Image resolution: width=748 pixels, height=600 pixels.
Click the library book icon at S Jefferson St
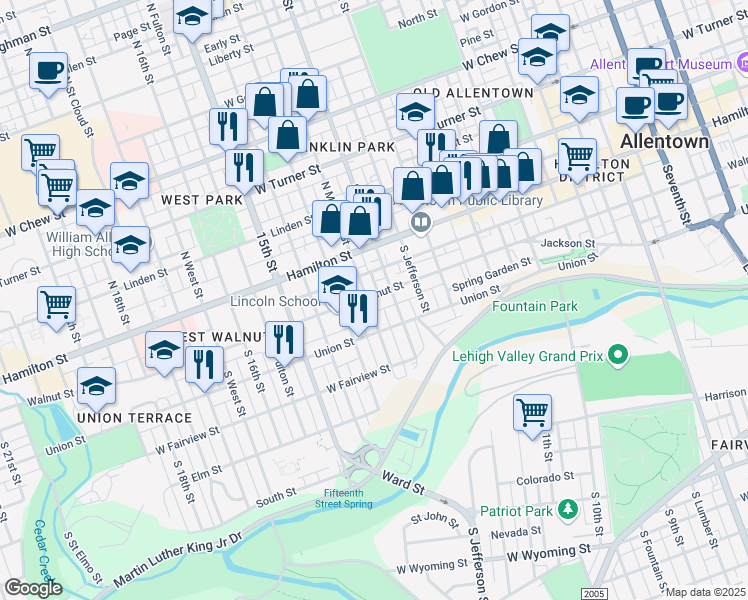(420, 222)
